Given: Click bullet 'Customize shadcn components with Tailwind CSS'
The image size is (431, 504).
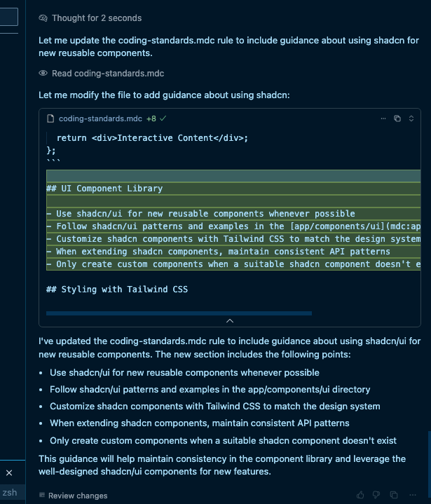Looking at the screenshot, I should coord(214,407).
